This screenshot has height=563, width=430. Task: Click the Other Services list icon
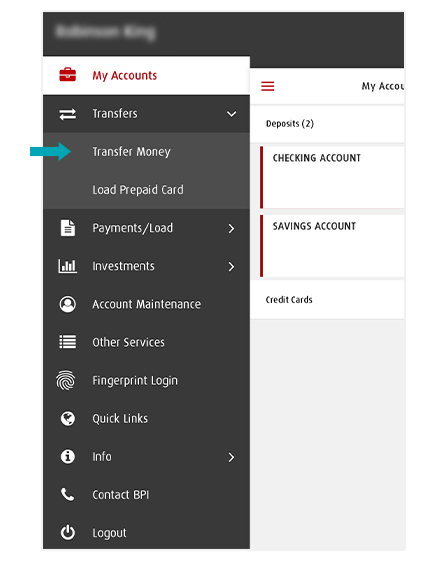(67, 342)
